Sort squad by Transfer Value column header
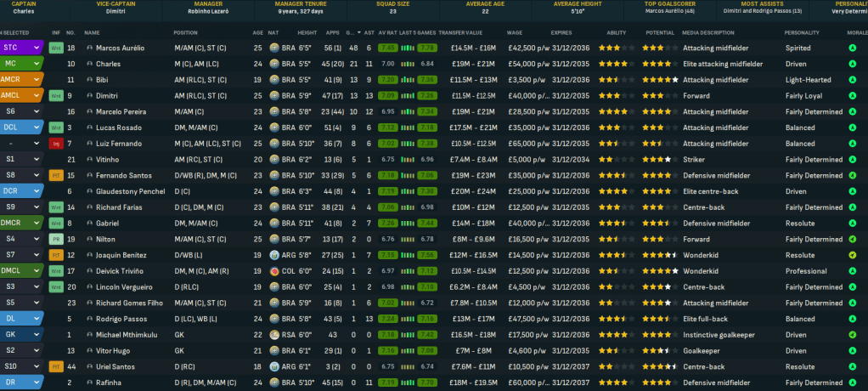Viewport: 868px width, 391px height. (x=461, y=31)
